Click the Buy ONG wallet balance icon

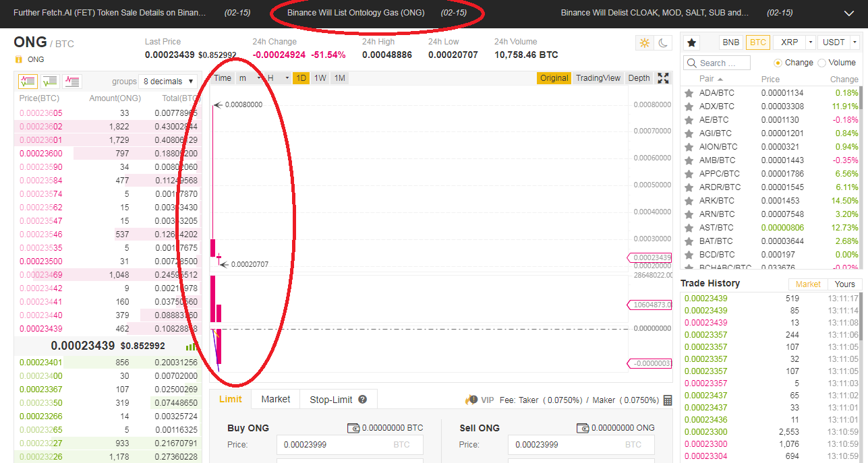pos(353,428)
